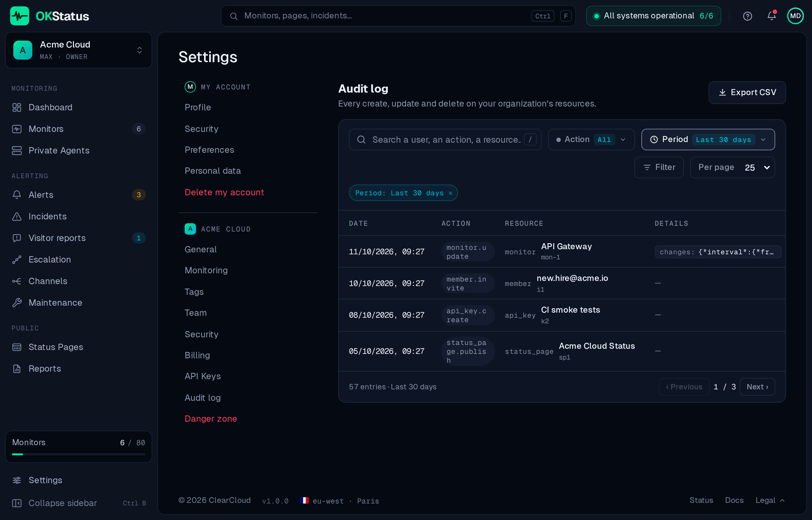Open the help question mark icon

(747, 16)
